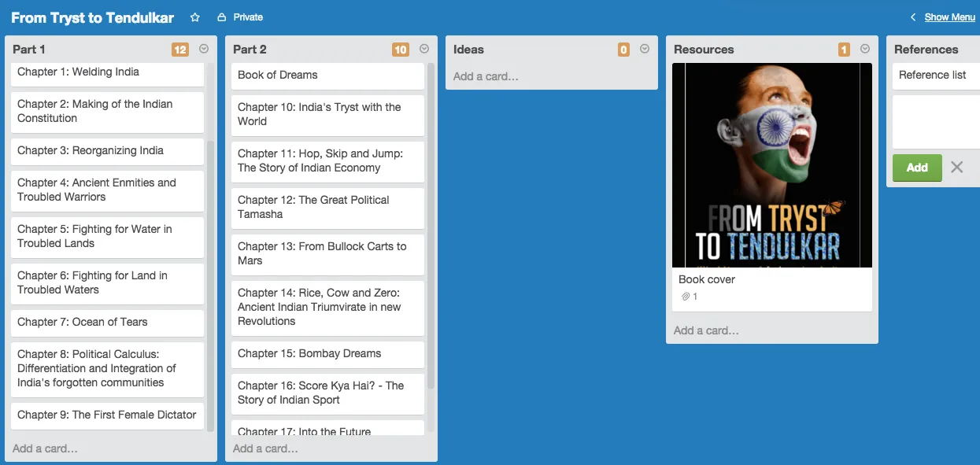Click the green Add button under References

(916, 168)
